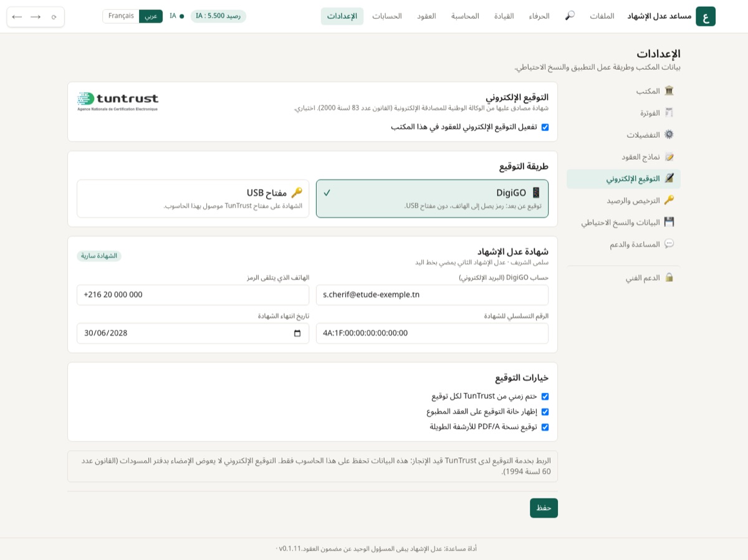
Task: Switch the language to عربي
Action: coord(151,16)
